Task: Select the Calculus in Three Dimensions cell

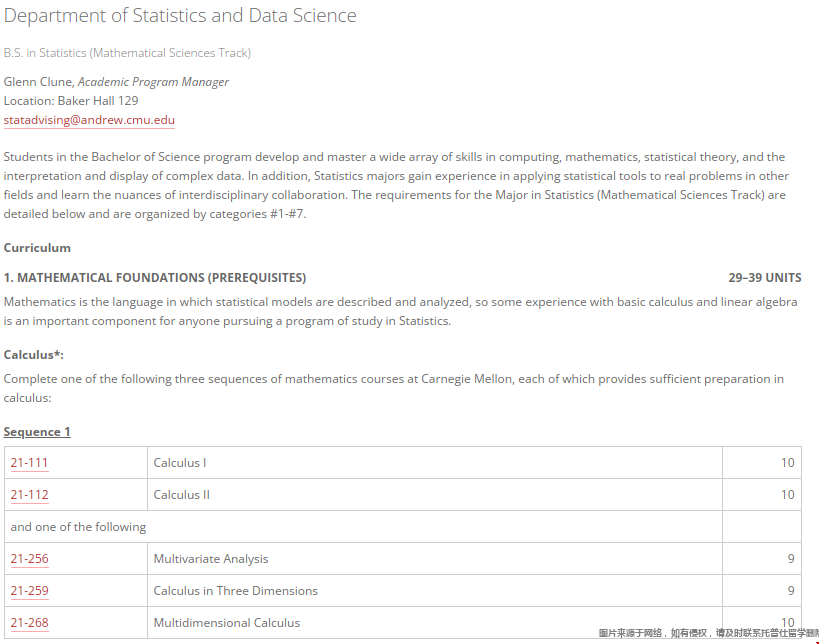Action: coord(235,591)
